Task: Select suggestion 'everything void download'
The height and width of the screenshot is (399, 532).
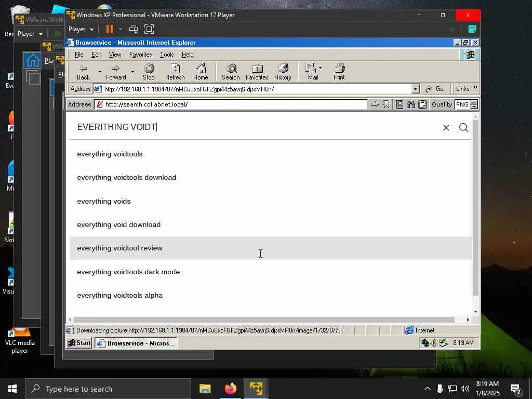Action: [270, 224]
